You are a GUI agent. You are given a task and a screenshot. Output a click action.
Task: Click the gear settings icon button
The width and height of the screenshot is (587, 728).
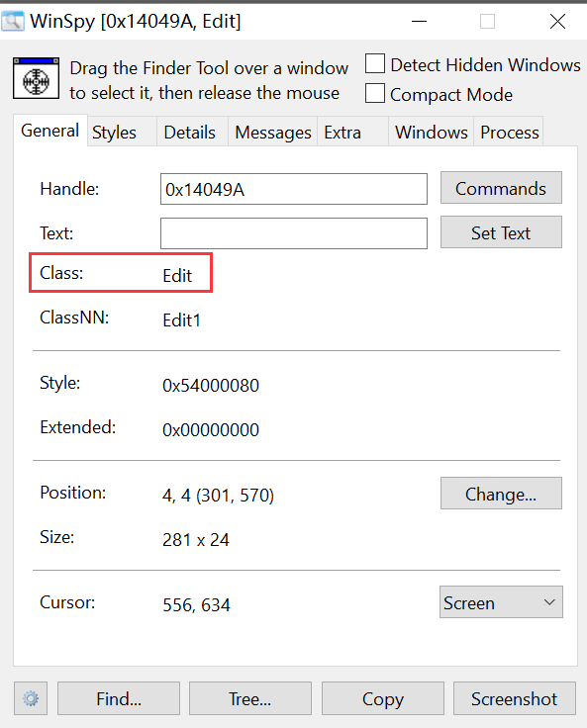click(31, 698)
